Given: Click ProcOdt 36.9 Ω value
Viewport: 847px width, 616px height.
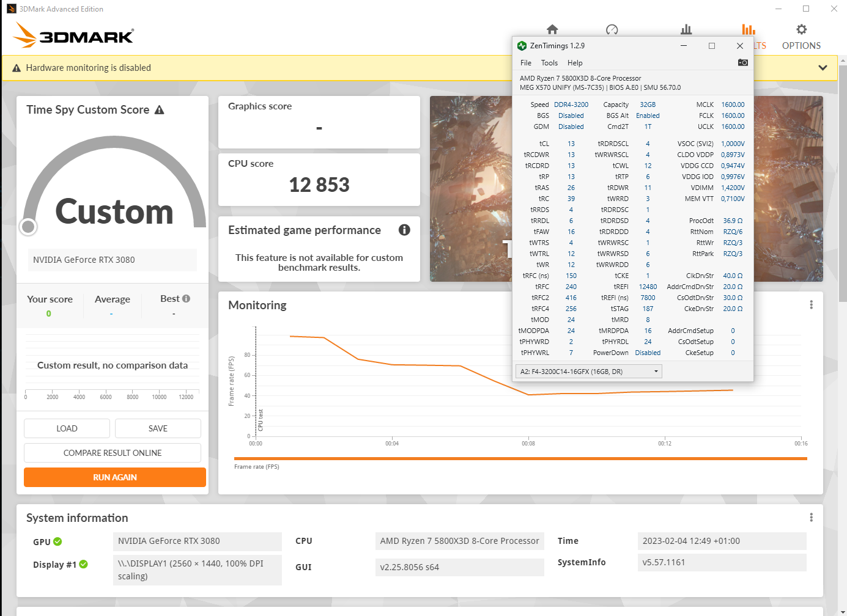Looking at the screenshot, I should 733,221.
